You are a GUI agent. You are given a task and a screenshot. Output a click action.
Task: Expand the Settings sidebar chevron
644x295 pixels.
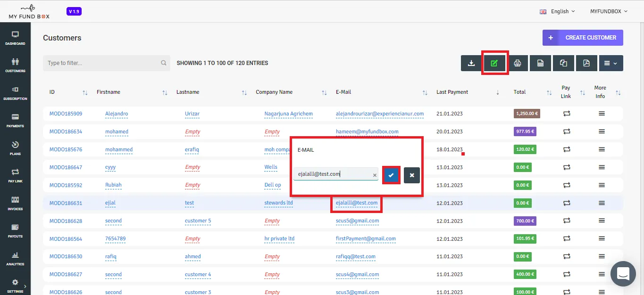25,286
